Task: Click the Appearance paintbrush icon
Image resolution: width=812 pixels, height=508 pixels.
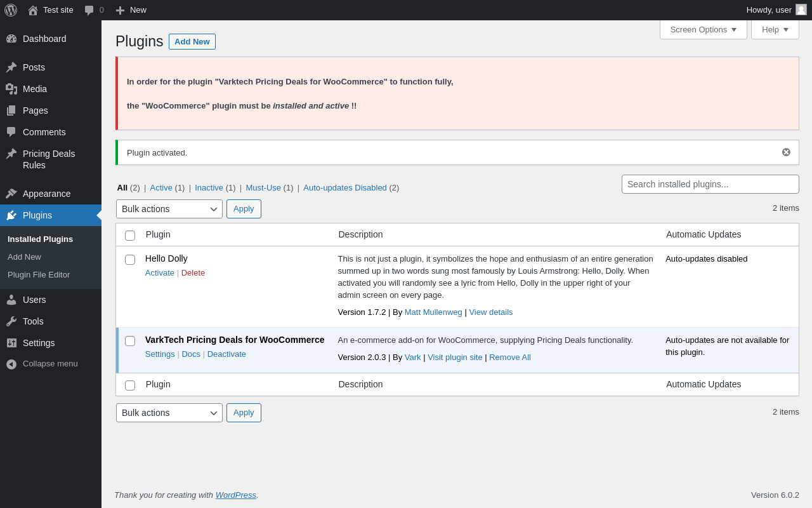Action: (x=11, y=194)
